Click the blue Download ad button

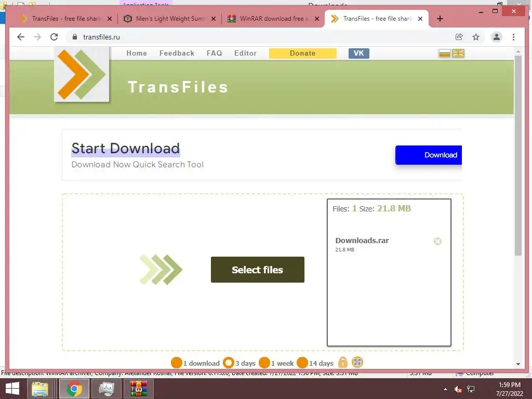[x=429, y=155]
